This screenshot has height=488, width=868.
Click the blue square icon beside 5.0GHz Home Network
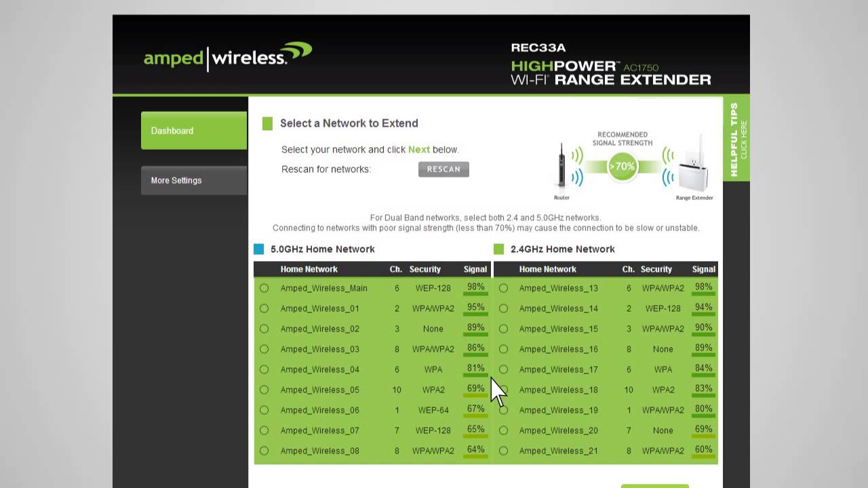click(x=260, y=249)
